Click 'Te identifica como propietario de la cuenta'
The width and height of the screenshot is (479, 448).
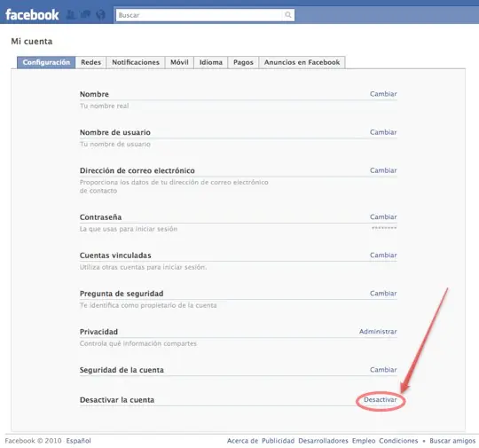[x=148, y=305]
